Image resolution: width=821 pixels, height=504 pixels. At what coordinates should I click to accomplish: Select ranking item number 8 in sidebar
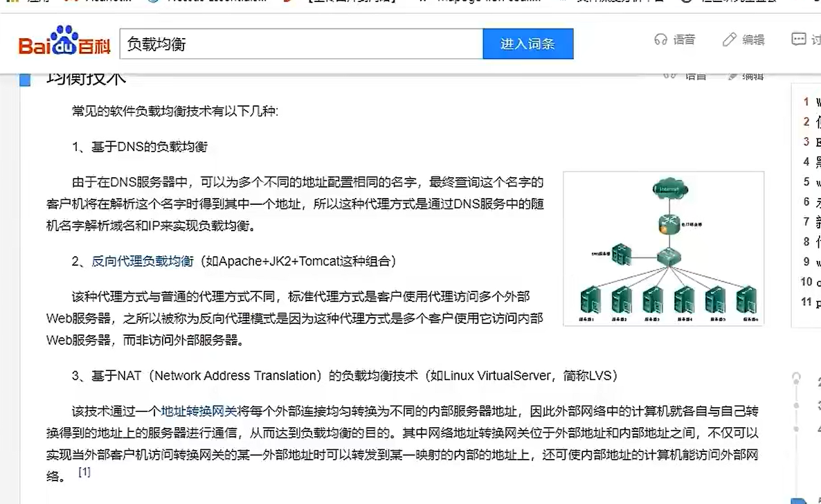(x=809, y=242)
